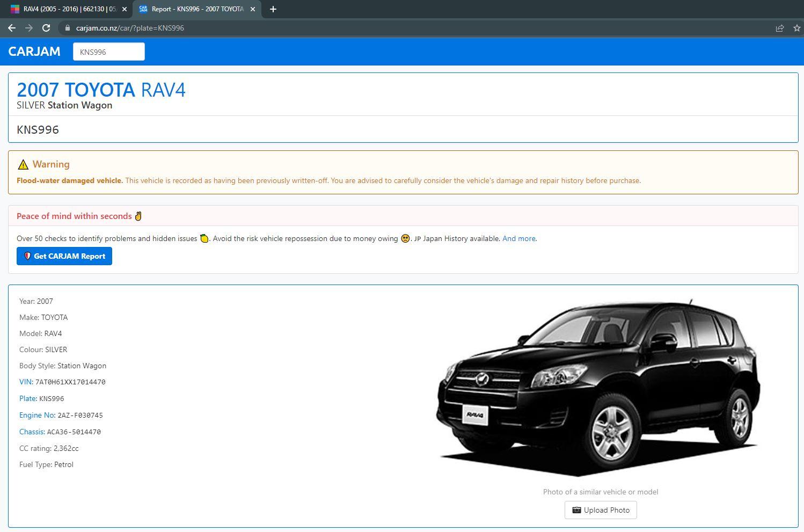The image size is (804, 532).
Task: Click the 'Flood-water damaged vehicle.' text
Action: [x=70, y=180]
